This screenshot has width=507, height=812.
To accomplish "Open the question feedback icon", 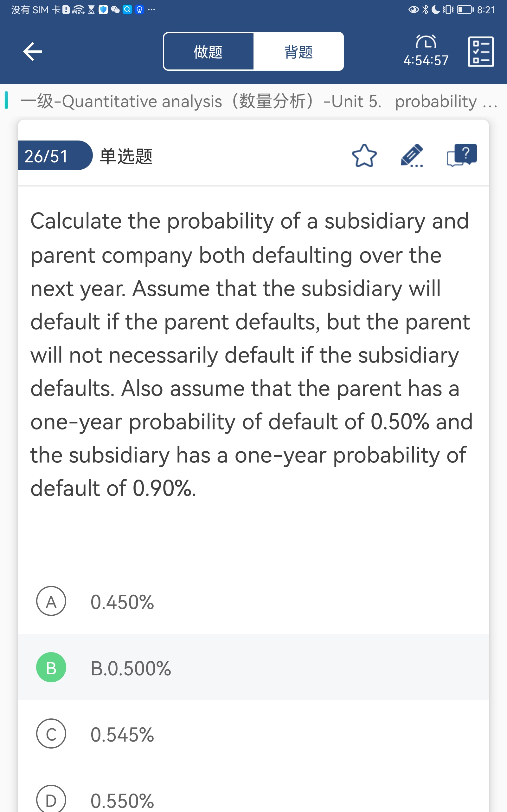I will coord(461,155).
